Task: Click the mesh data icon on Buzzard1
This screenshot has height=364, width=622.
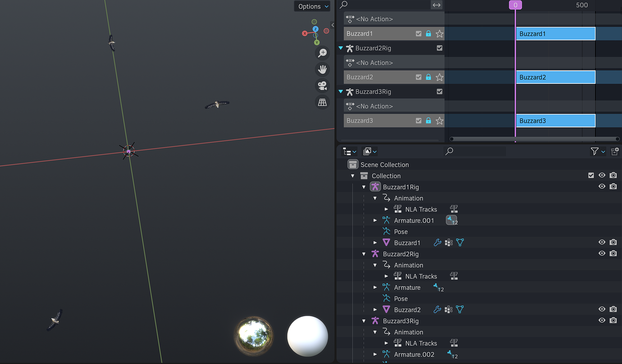Action: 460,243
